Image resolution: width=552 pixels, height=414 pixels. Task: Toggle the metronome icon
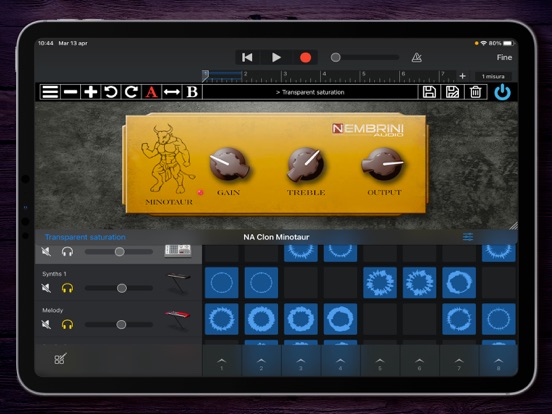[417, 57]
